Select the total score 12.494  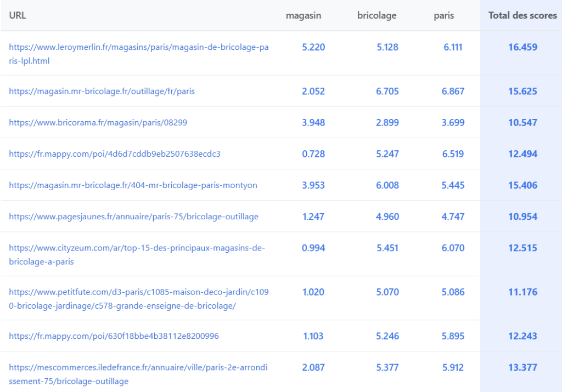(522, 154)
